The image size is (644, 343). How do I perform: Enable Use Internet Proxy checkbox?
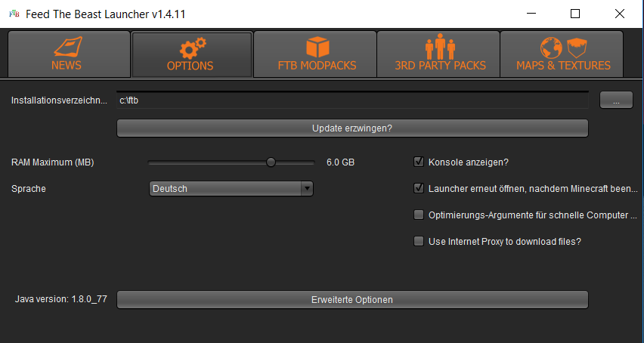pos(419,241)
